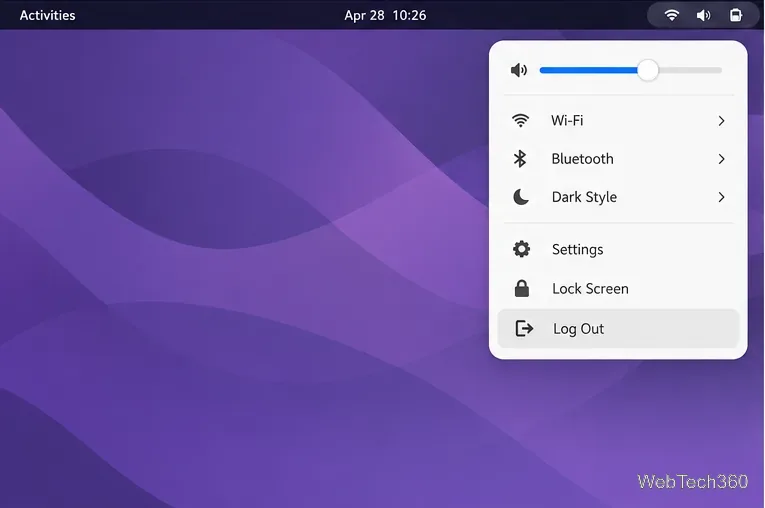Click the battery icon in the top bar
The image size is (765, 508).
(736, 15)
